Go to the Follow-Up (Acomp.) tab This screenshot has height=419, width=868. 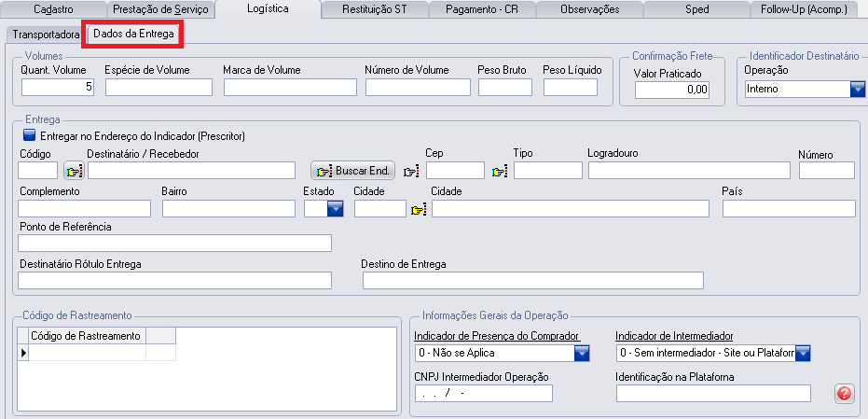coord(808,9)
